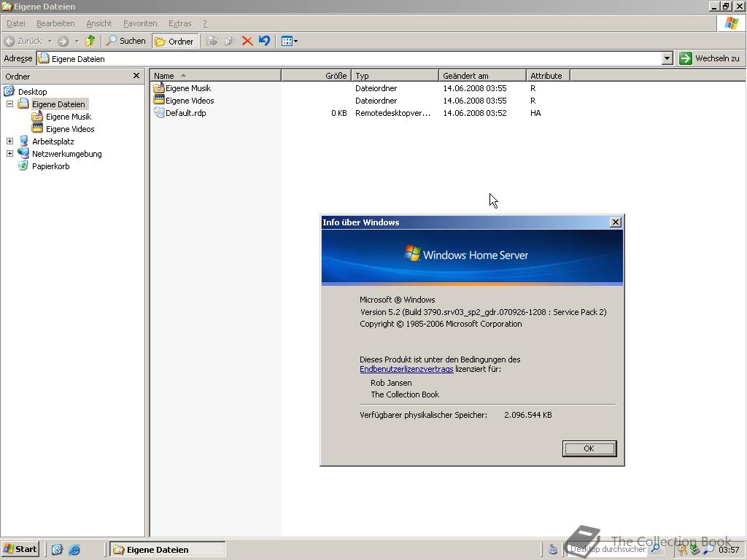Select Eigene Videos folder icon in list

158,100
